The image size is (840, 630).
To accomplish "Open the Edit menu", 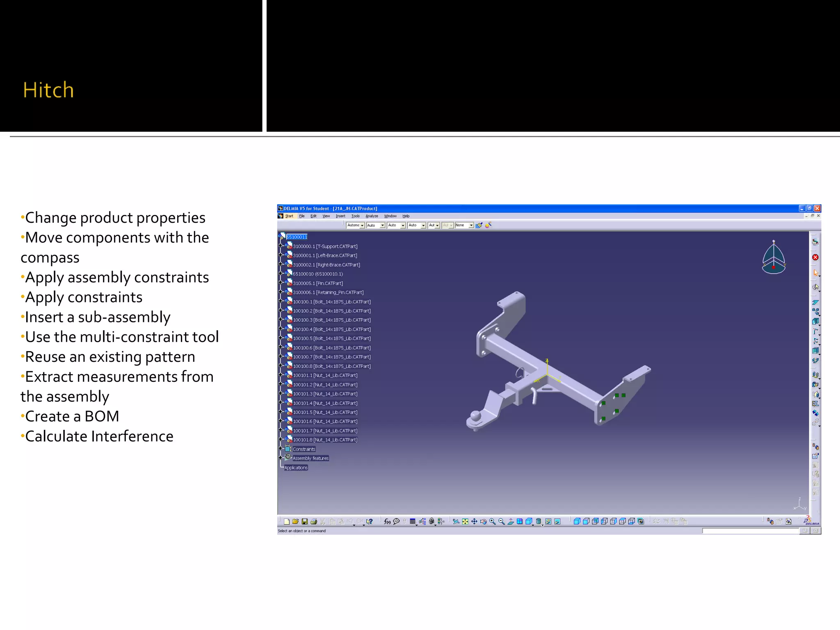I will point(313,216).
